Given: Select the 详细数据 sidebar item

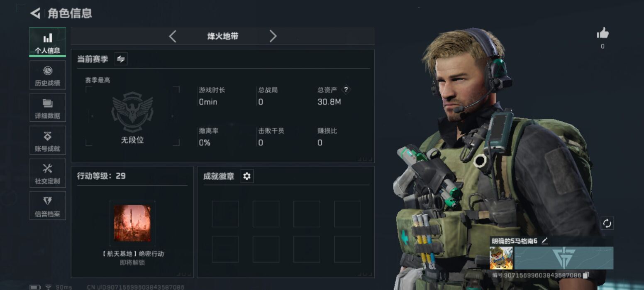Looking at the screenshot, I should click(48, 108).
